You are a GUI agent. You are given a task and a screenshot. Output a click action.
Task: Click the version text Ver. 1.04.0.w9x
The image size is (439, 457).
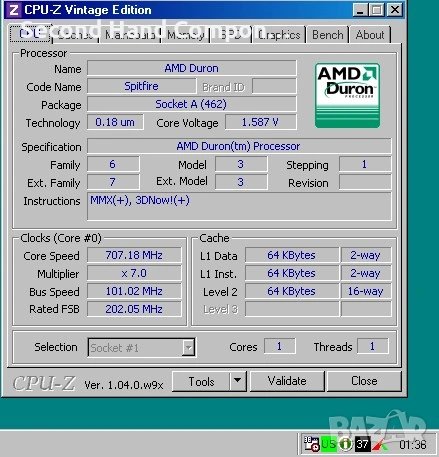coord(124,385)
